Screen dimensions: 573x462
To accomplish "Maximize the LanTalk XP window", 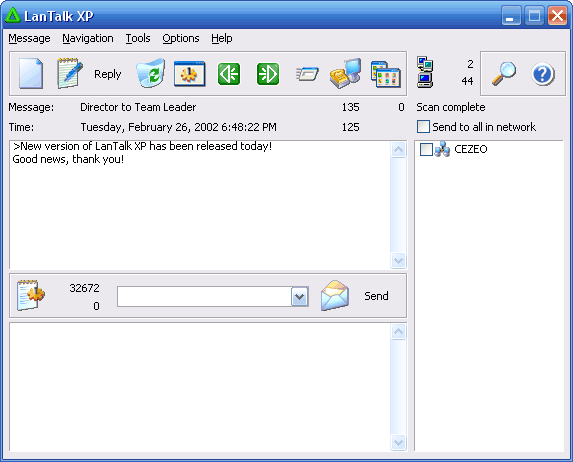I will pyautogui.click(x=534, y=16).
